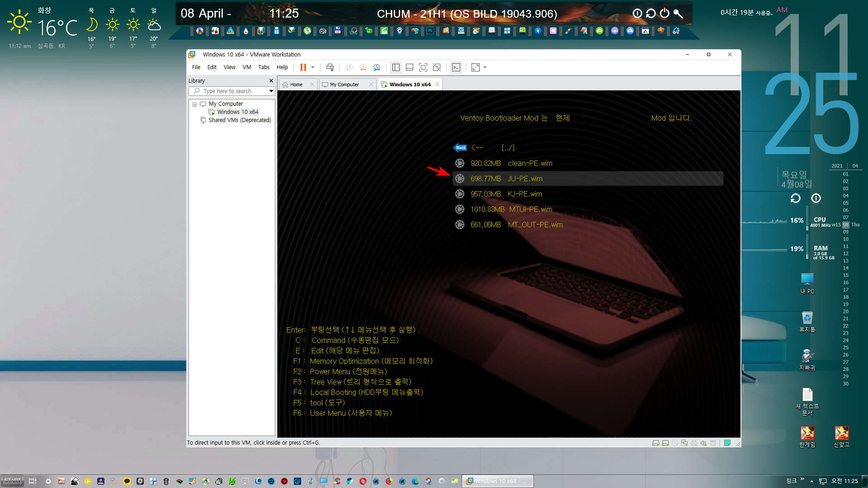Revert VM to previous snapshot
This screenshot has width=868, height=488.
coord(363,67)
